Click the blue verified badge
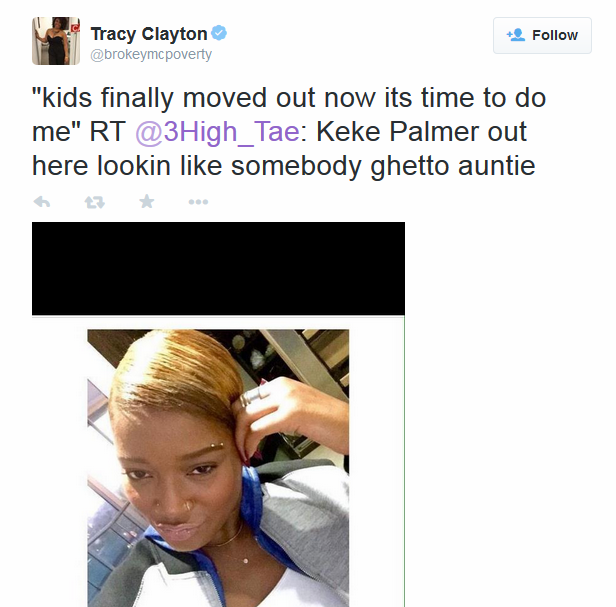This screenshot has height=607, width=616. (x=219, y=33)
